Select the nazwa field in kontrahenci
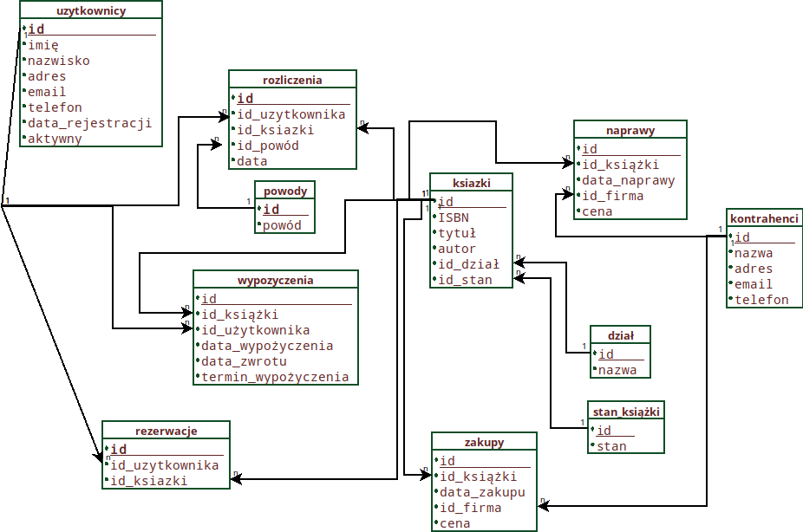 click(x=754, y=253)
